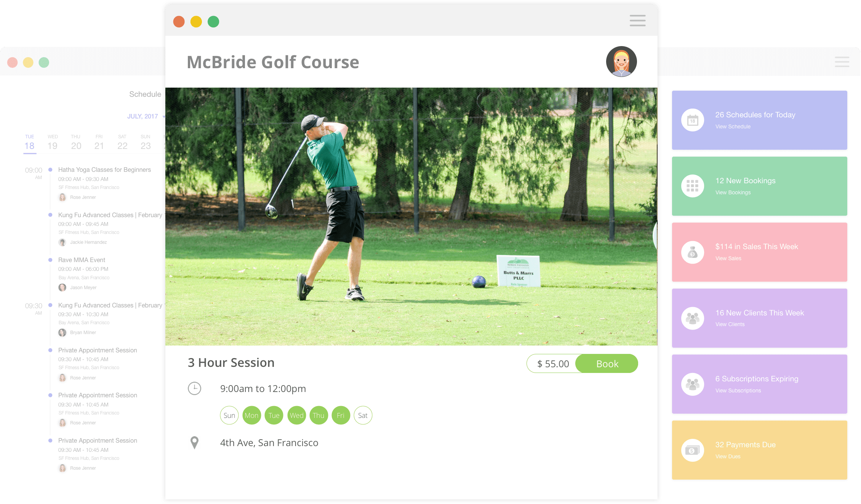Click the cash icon on Payments Due card
The image size is (861, 504).
[692, 450]
